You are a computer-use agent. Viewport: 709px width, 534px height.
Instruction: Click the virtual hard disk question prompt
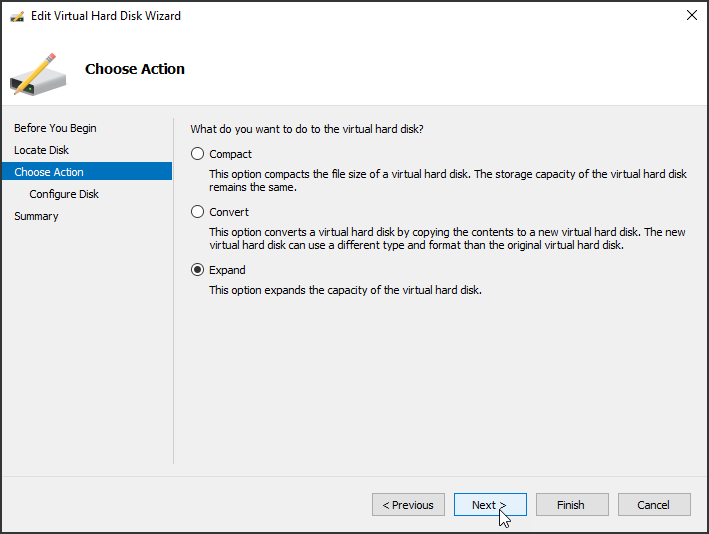pyautogui.click(x=307, y=129)
